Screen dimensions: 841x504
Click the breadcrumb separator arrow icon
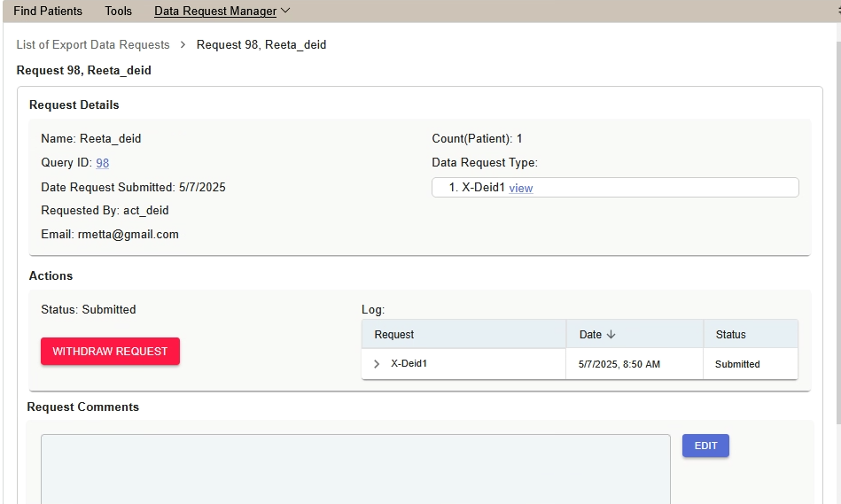click(x=183, y=44)
